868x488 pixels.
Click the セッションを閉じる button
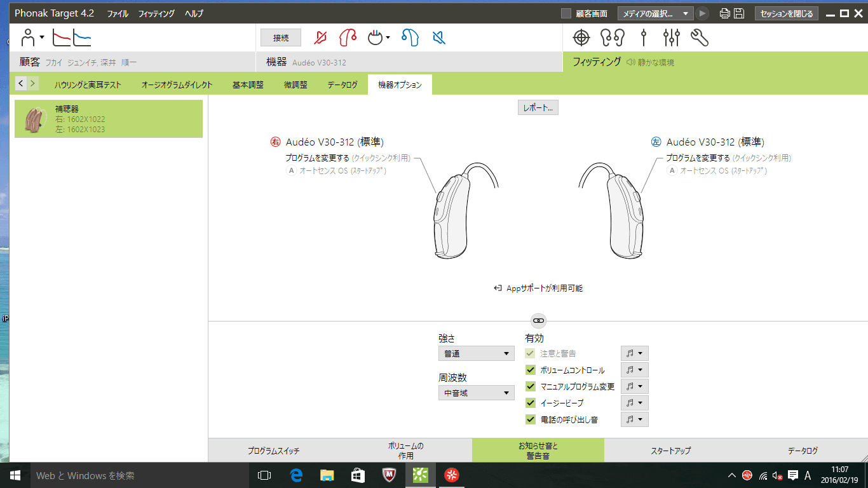pyautogui.click(x=787, y=13)
